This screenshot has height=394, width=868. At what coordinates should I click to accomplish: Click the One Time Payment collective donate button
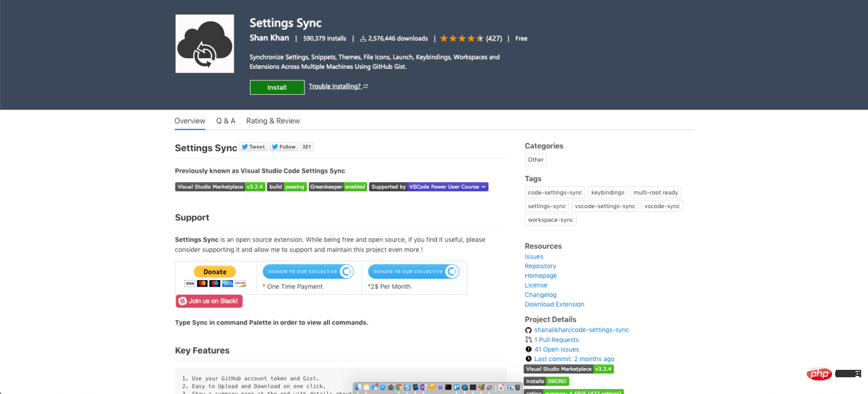(x=308, y=271)
